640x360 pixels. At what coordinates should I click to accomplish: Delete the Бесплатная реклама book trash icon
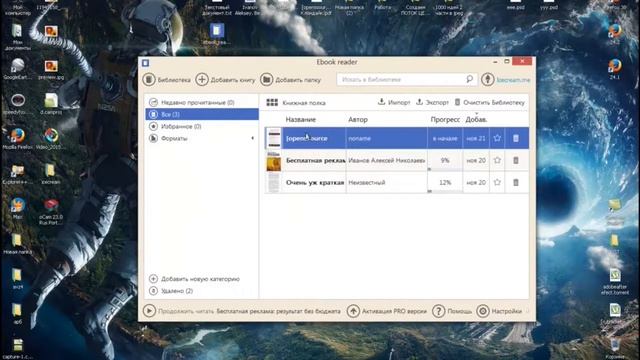pyautogui.click(x=516, y=160)
